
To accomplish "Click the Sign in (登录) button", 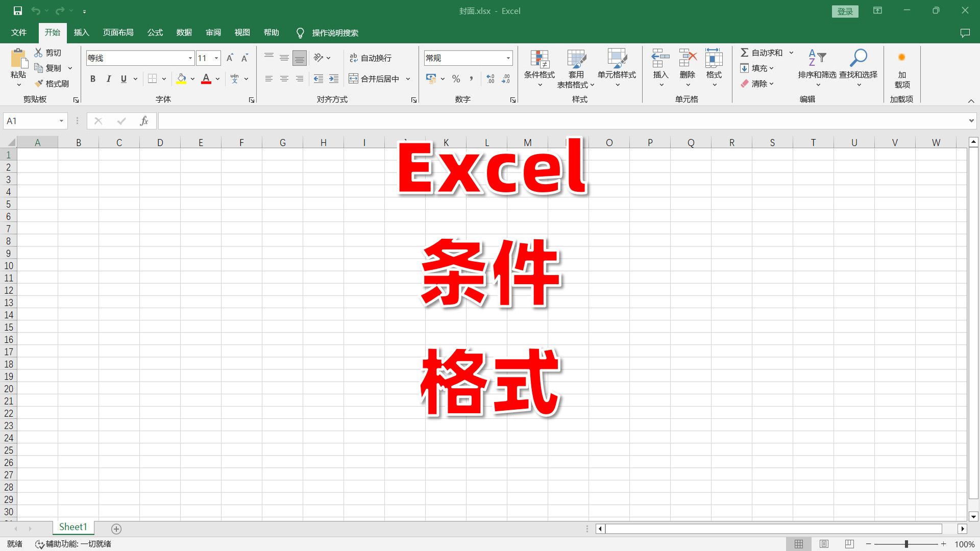I will point(845,11).
